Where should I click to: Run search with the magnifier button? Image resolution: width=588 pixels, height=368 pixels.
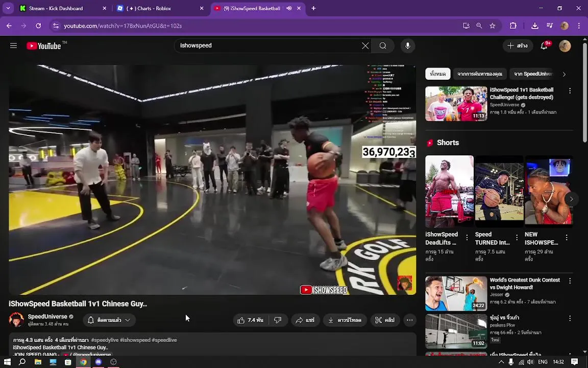point(382,46)
